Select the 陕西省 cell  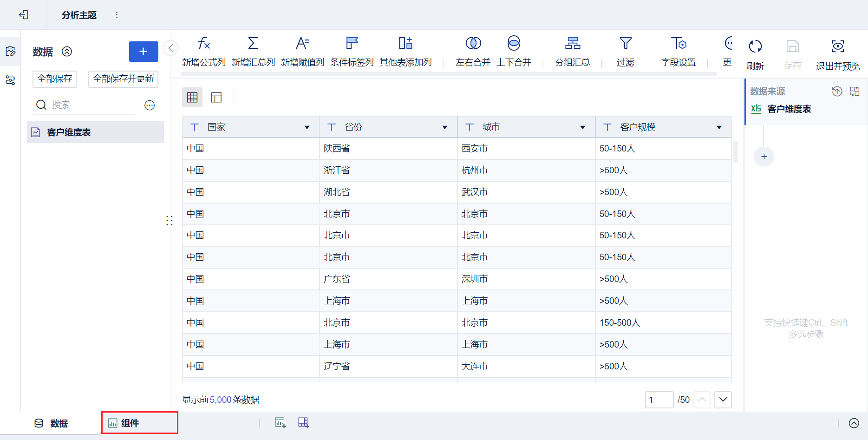(x=389, y=149)
